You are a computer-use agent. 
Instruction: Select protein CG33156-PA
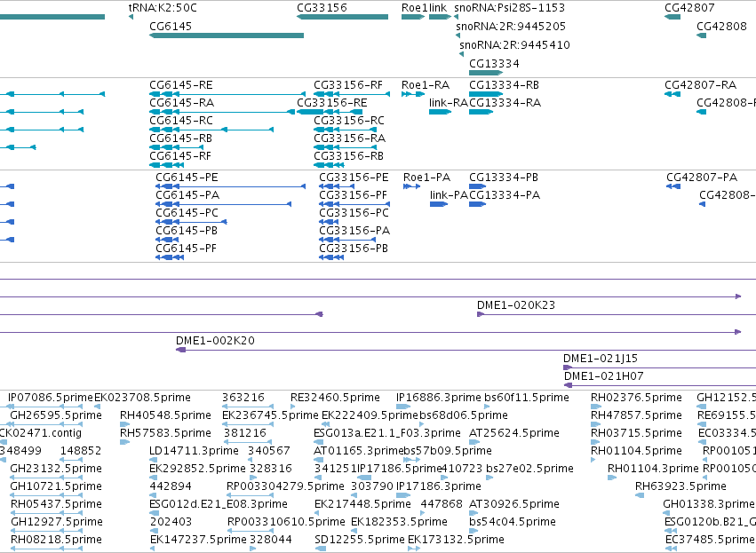347,240
